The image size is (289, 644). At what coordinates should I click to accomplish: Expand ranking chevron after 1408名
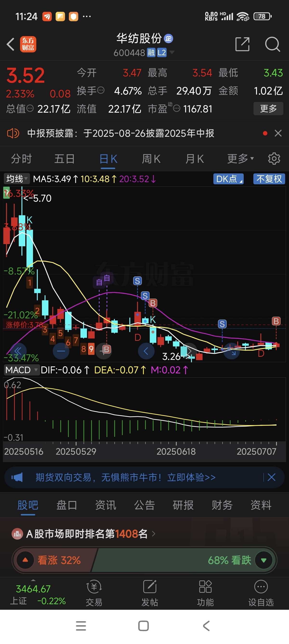tap(153, 534)
